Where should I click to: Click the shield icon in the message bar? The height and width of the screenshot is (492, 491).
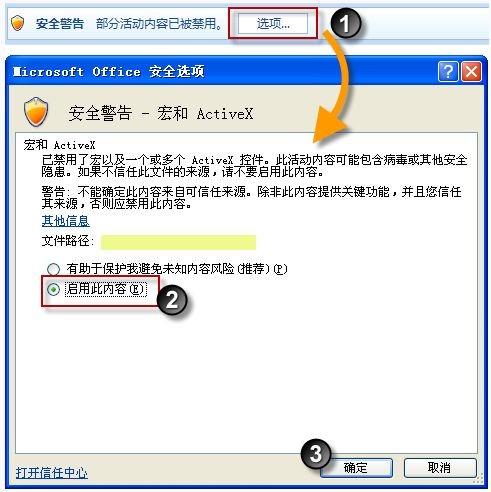pyautogui.click(x=17, y=24)
